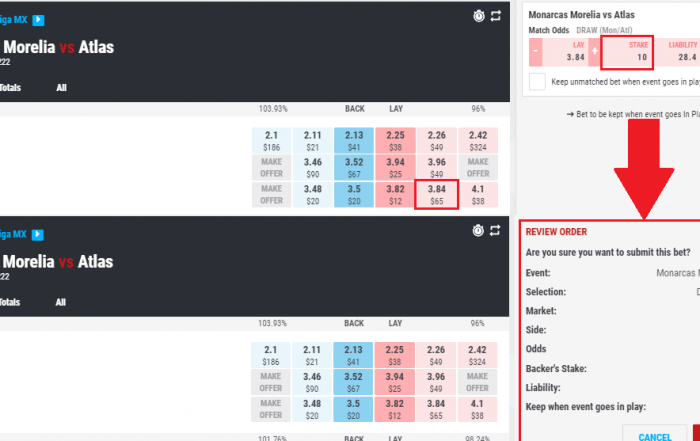Select odds 3.46 $90 in upper panel
Image resolution: width=700 pixels, height=441 pixels.
[x=312, y=167]
